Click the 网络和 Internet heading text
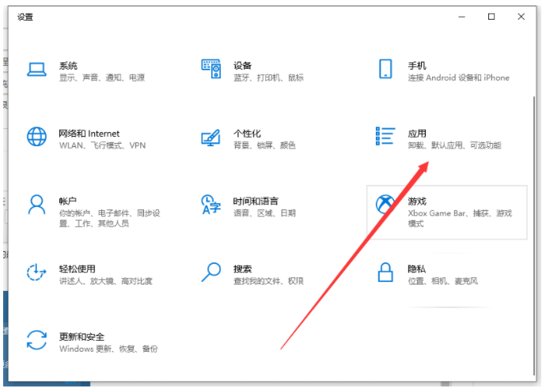 point(89,134)
